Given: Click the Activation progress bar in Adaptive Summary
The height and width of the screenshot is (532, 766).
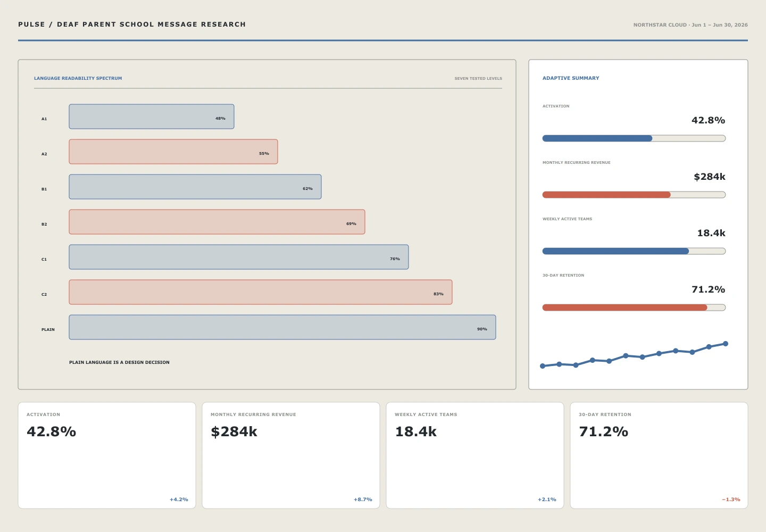Looking at the screenshot, I should click(x=634, y=138).
